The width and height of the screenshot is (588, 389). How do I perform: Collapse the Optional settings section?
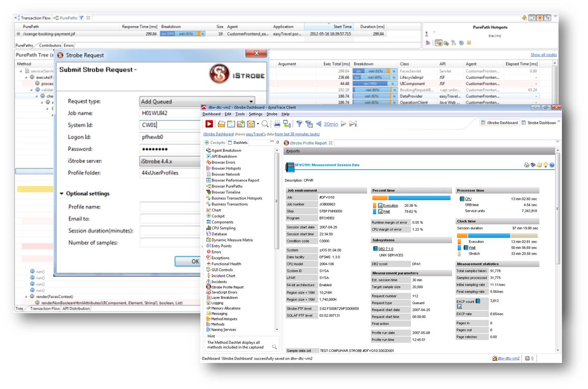[62, 194]
